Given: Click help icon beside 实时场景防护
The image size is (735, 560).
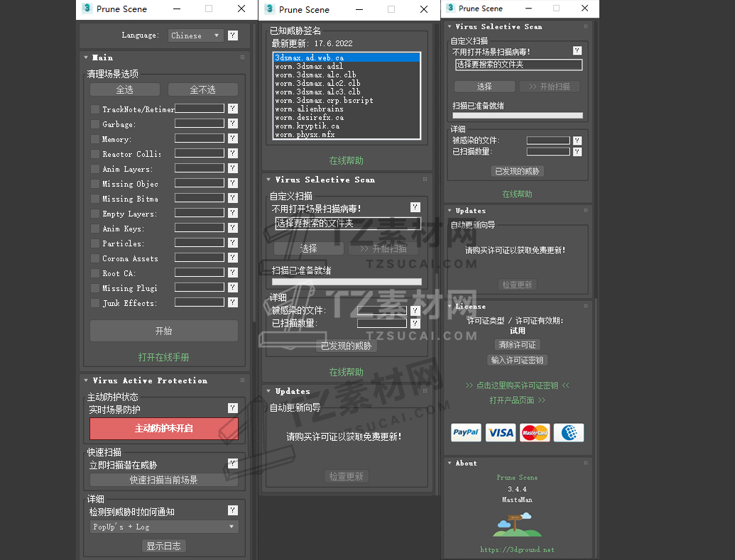Looking at the screenshot, I should [x=232, y=408].
